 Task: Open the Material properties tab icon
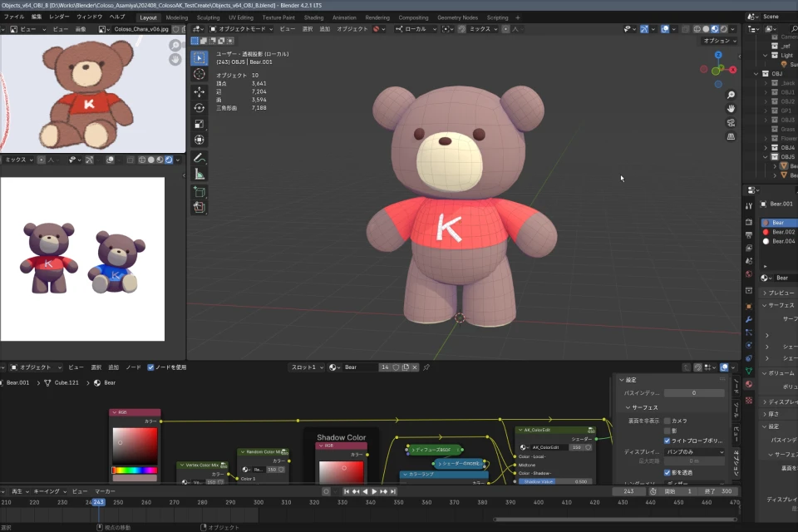pos(749,384)
